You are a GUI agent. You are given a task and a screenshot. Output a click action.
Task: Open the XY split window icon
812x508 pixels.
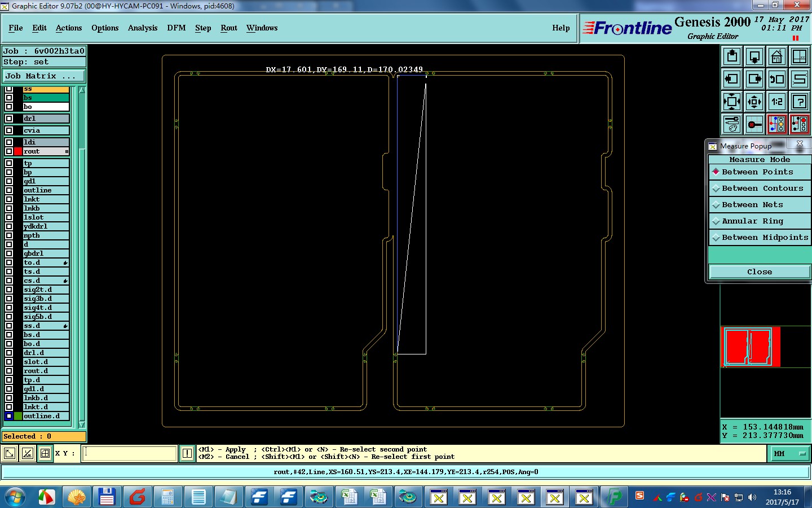pos(800,56)
